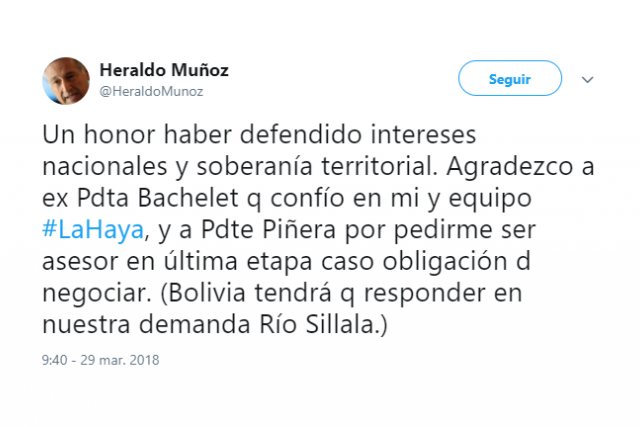Screen dimensions: 640x427
Task: Open Heraldo Muñoz's profile photo
Action: (66, 81)
